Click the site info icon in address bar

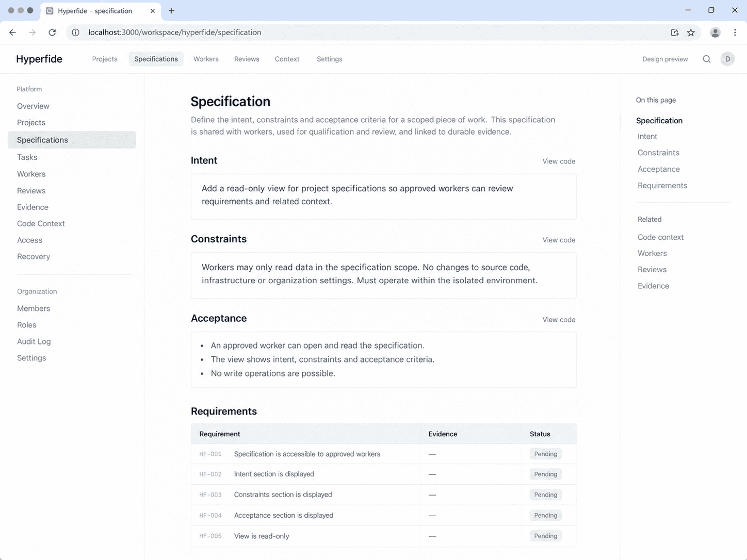75,32
